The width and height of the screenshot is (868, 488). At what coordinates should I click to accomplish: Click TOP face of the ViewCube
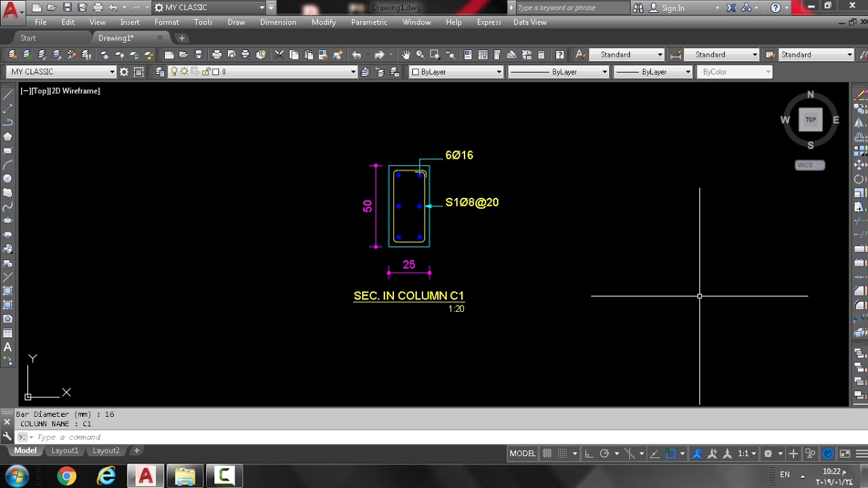pos(810,119)
